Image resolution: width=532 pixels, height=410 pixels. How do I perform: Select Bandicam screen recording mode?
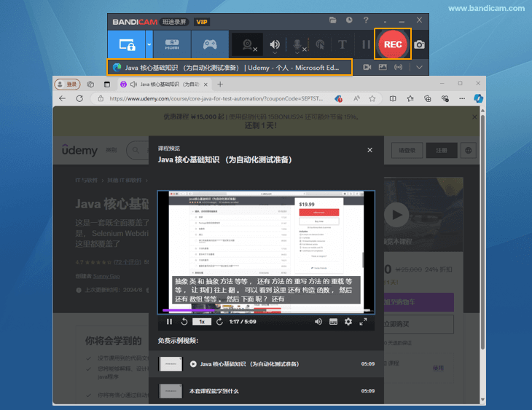[x=127, y=44]
